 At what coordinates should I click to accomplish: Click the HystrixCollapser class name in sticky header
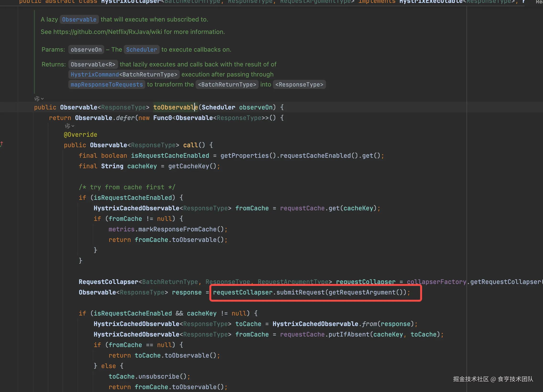(131, 2)
